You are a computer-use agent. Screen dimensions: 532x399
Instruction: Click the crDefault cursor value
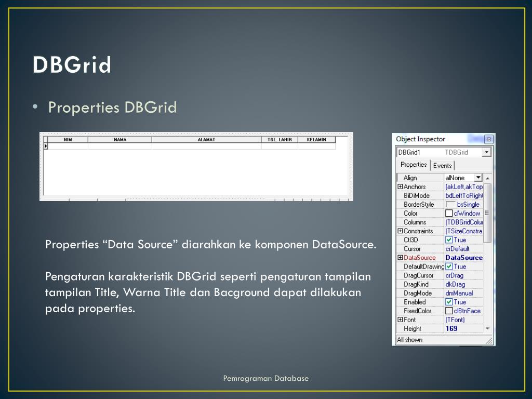[457, 249]
